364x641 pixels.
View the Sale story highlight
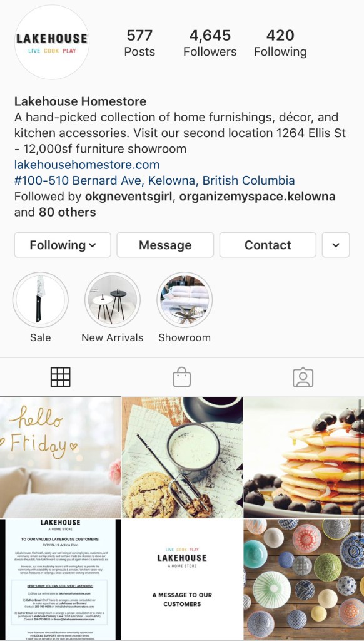point(40,300)
